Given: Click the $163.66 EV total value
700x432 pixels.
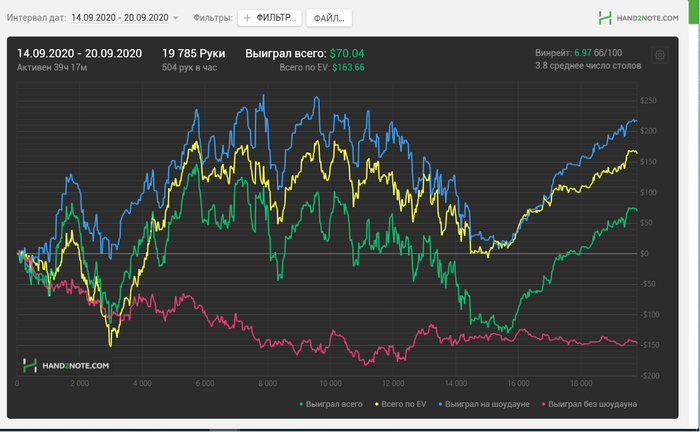Looking at the screenshot, I should 348,67.
